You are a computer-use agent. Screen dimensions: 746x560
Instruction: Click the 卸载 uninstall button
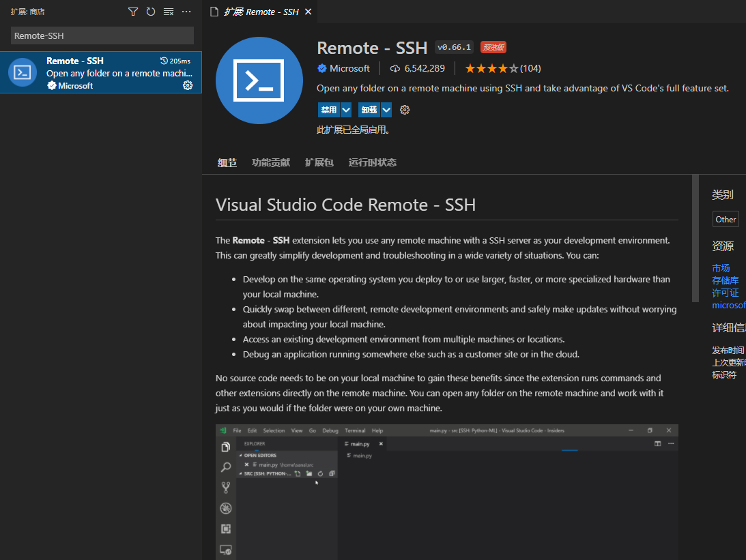pyautogui.click(x=369, y=110)
